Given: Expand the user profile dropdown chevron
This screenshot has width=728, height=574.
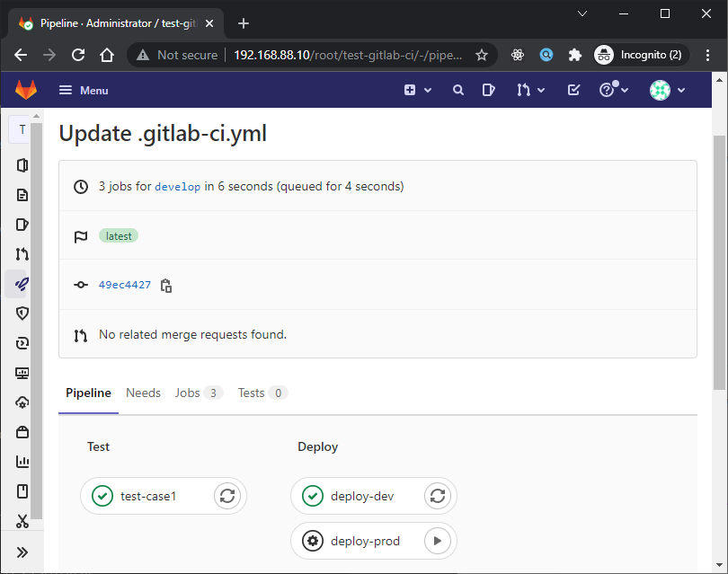Looking at the screenshot, I should (x=681, y=91).
